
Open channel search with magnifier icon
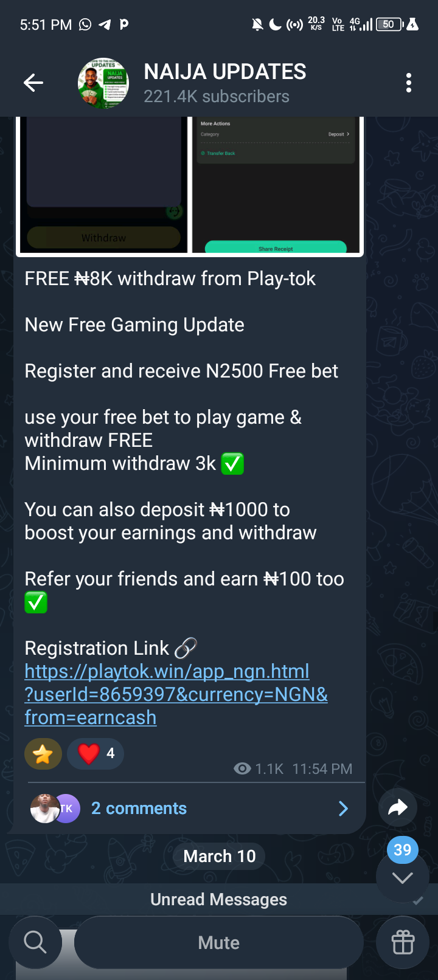coord(35,942)
